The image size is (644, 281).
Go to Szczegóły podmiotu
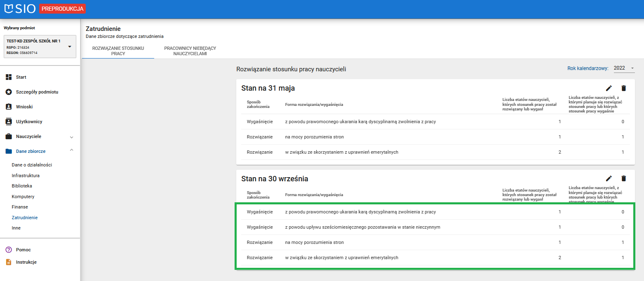[37, 92]
